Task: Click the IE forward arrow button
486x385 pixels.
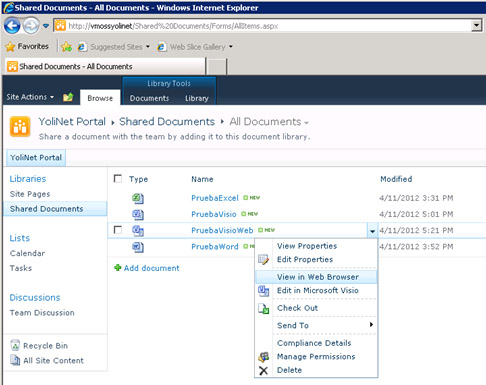Action: point(31,26)
